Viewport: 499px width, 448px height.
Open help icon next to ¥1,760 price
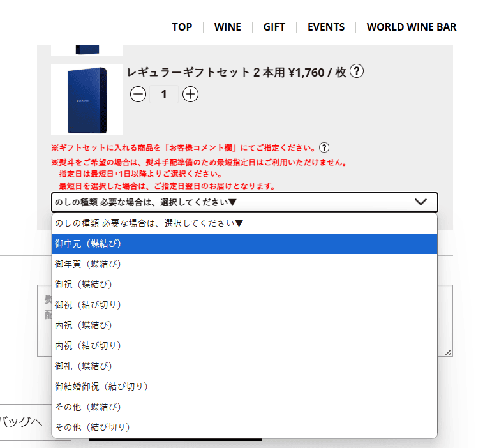[357, 71]
